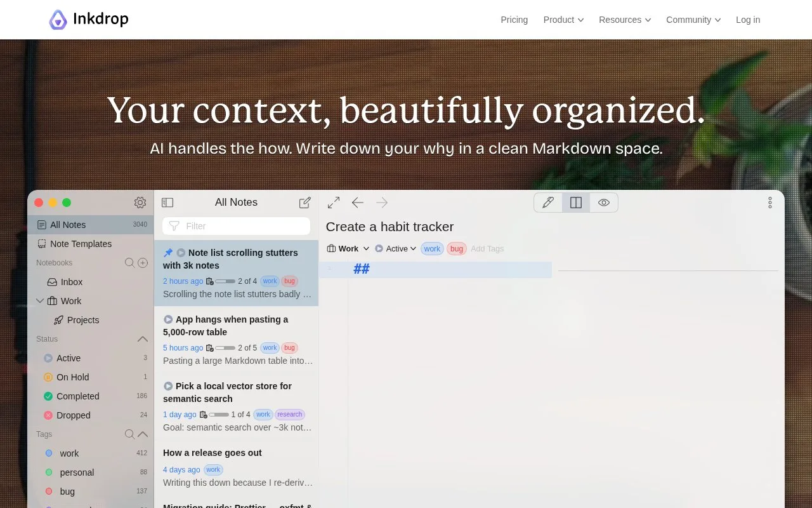Viewport: 812px width, 508px height.
Task: Open preferences with the gear icon
Action: (x=140, y=203)
